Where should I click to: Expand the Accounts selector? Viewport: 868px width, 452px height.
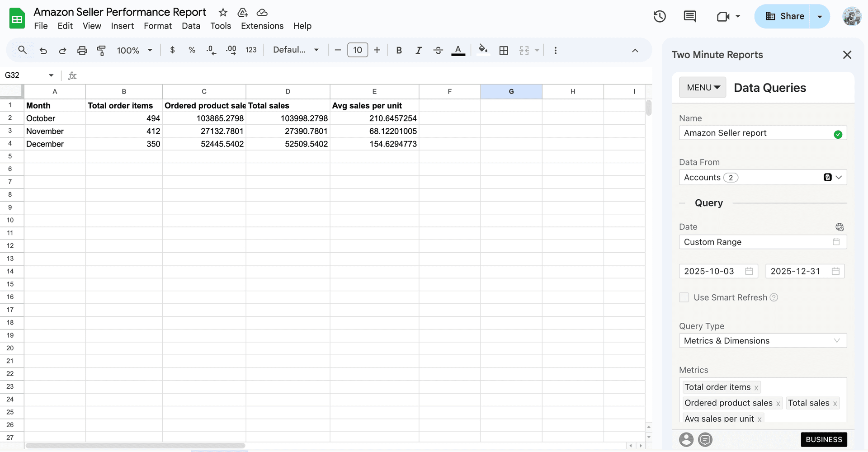[x=839, y=177]
